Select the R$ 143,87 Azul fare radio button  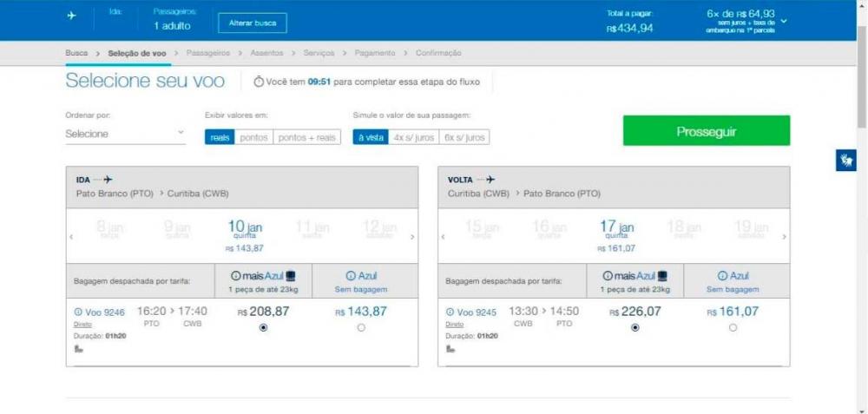(361, 327)
